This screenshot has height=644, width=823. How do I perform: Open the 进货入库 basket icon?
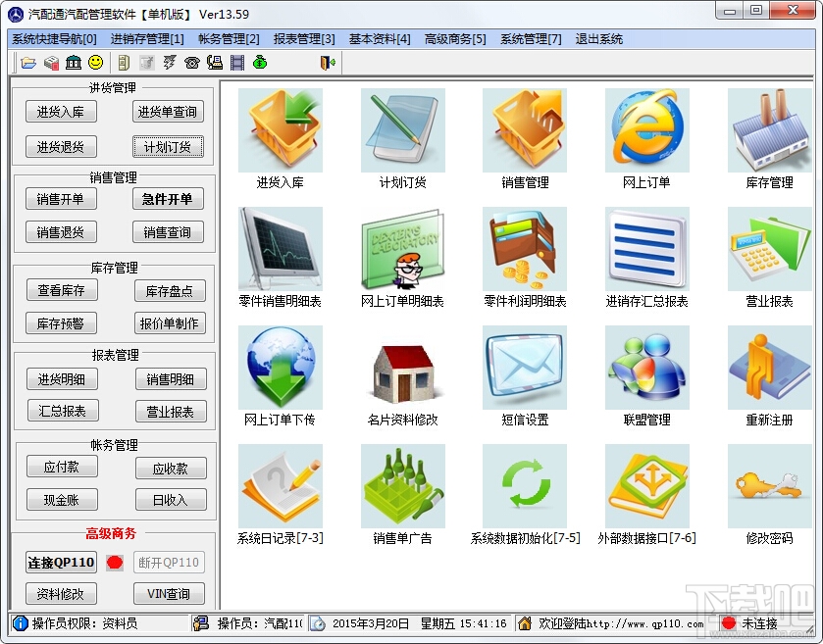pos(281,130)
